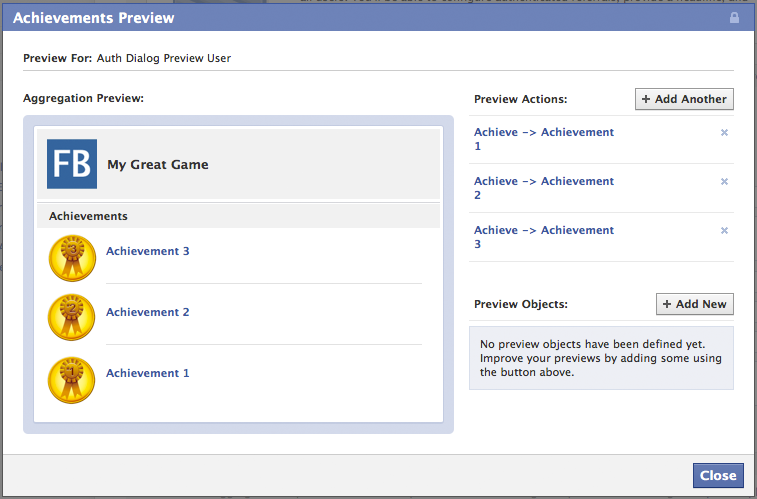Remove the Achieve -> Achievement 3 action
Image resolution: width=757 pixels, height=499 pixels.
[x=724, y=230]
